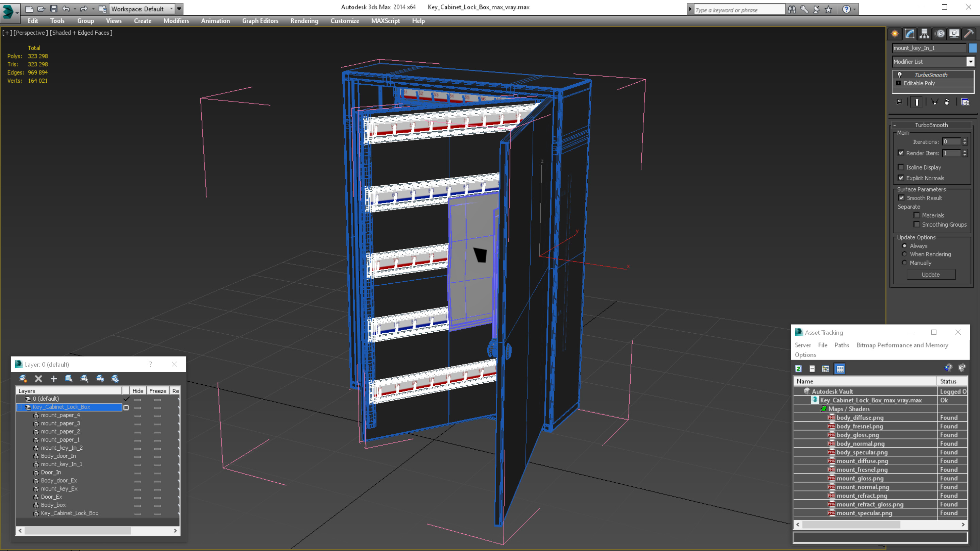Toggle Render Iters checkbox
The image size is (980, 551).
click(x=900, y=153)
